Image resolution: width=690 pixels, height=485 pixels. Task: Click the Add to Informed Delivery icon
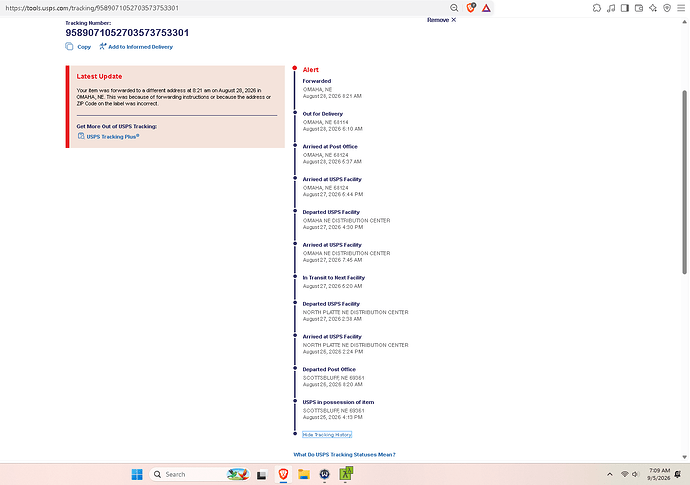pyautogui.click(x=103, y=46)
